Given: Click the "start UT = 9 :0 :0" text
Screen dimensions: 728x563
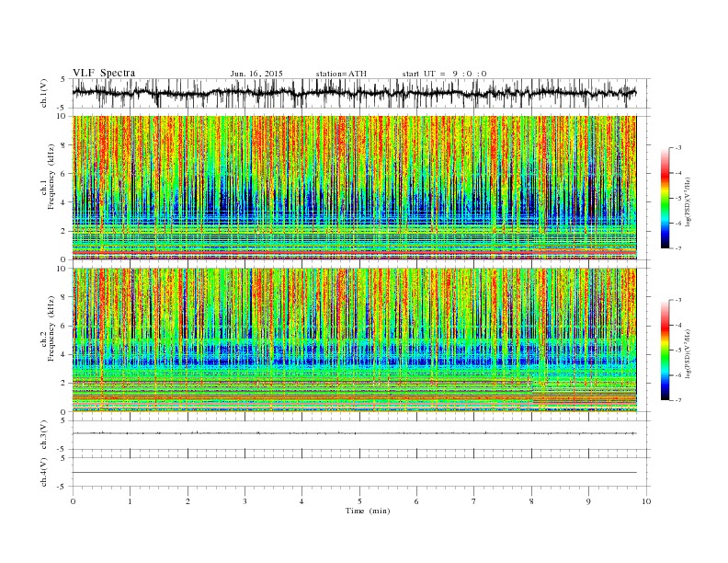Looking at the screenshot, I should [444, 74].
